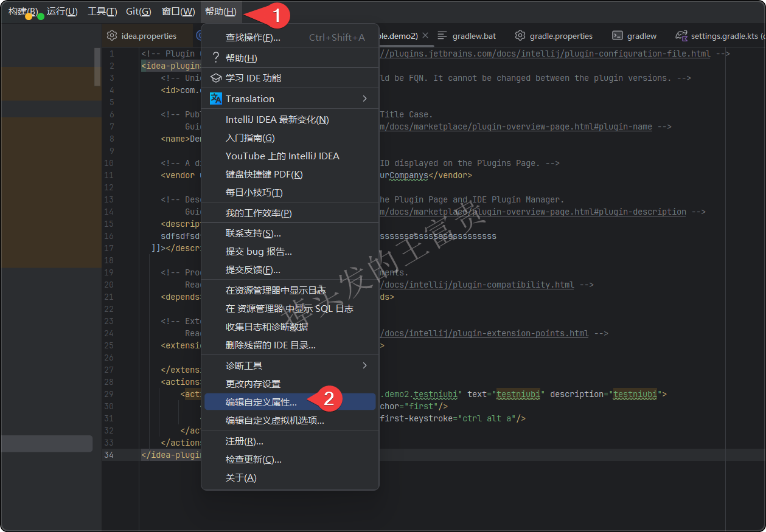Click gear icon on idea.properties tab
Image resolution: width=766 pixels, height=532 pixels.
coord(112,36)
